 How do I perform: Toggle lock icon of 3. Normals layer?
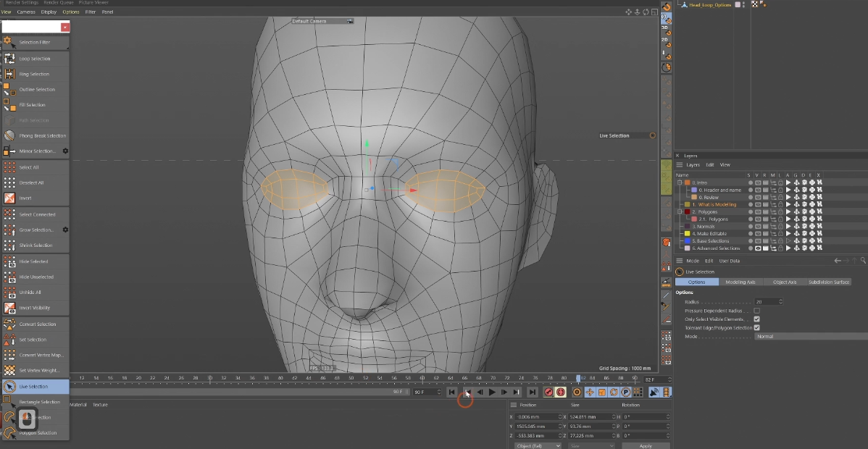click(780, 227)
